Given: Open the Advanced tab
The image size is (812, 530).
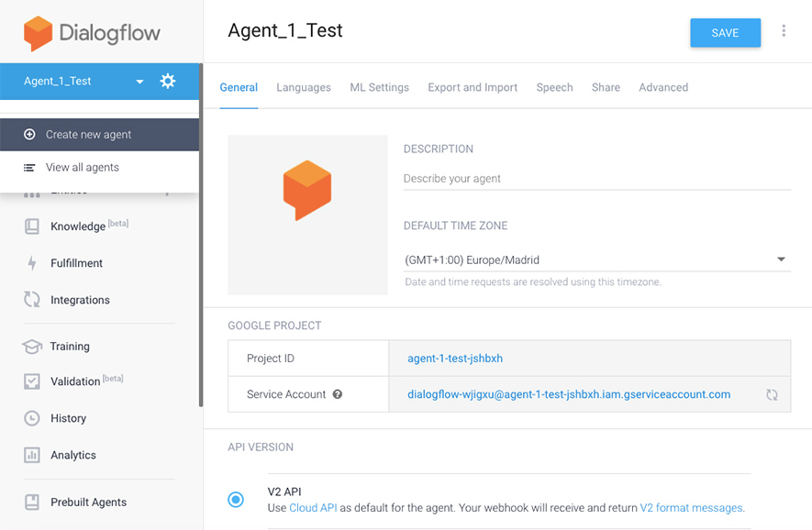Looking at the screenshot, I should [x=663, y=87].
